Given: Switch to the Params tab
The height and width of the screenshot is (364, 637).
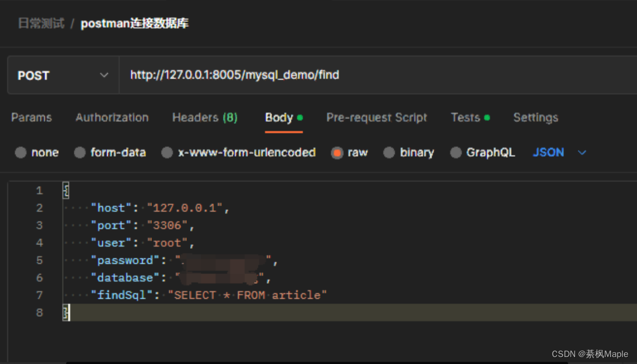Looking at the screenshot, I should coord(32,117).
